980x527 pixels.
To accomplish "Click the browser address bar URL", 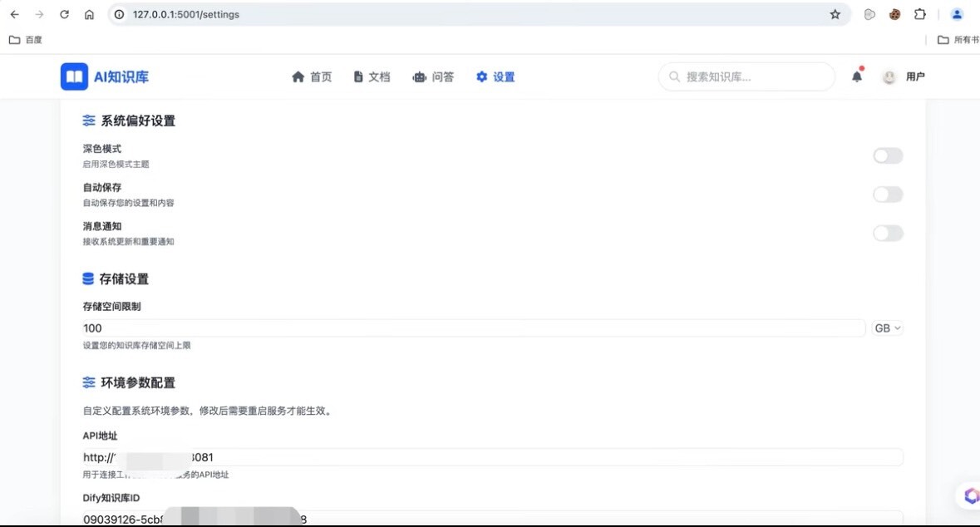I will pos(185,14).
